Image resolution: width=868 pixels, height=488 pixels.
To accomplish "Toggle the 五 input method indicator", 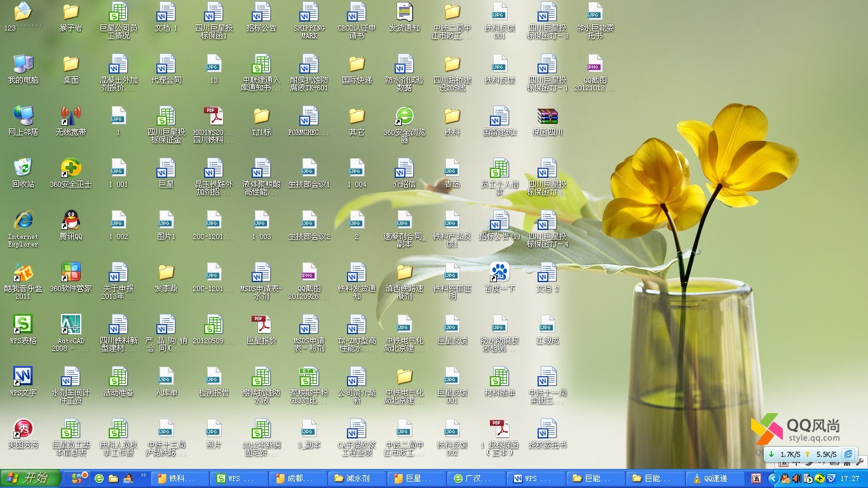I will tap(756, 478).
